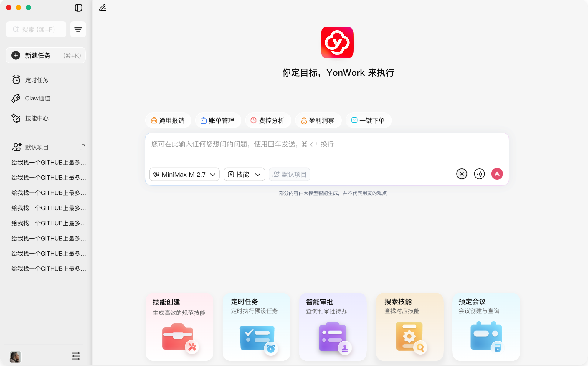Viewport: 588px width, 366px height.
Task: Open the 技能 skills dropdown
Action: pyautogui.click(x=245, y=174)
